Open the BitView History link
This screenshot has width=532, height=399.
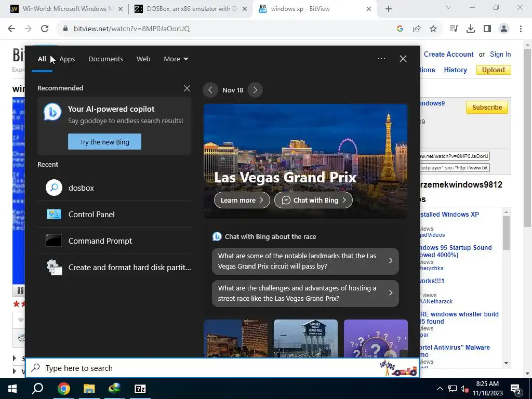click(x=455, y=70)
